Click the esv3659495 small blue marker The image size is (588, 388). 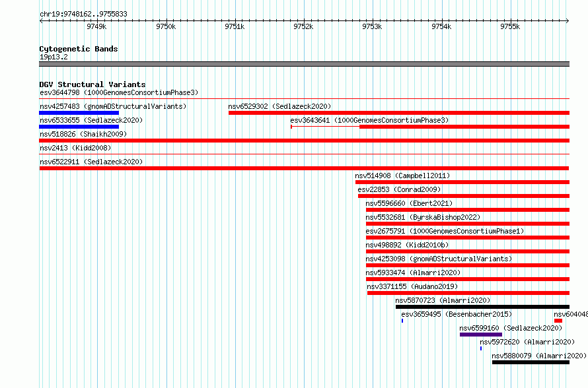tap(402, 321)
